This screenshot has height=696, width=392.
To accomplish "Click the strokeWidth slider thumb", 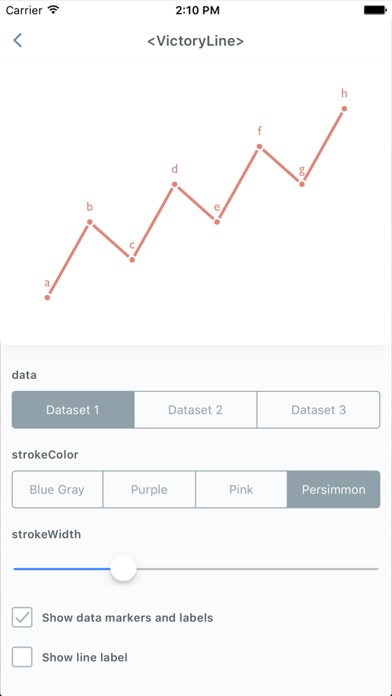I will [x=123, y=568].
